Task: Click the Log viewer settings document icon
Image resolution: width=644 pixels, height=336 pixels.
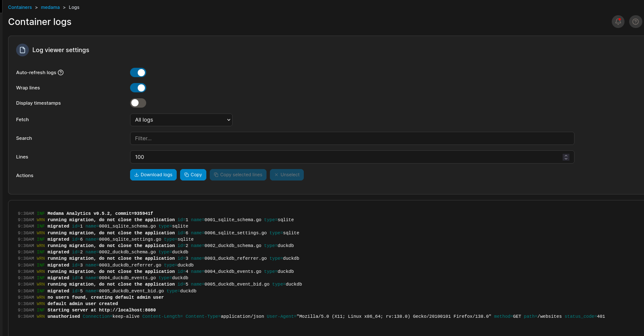Action: click(22, 50)
